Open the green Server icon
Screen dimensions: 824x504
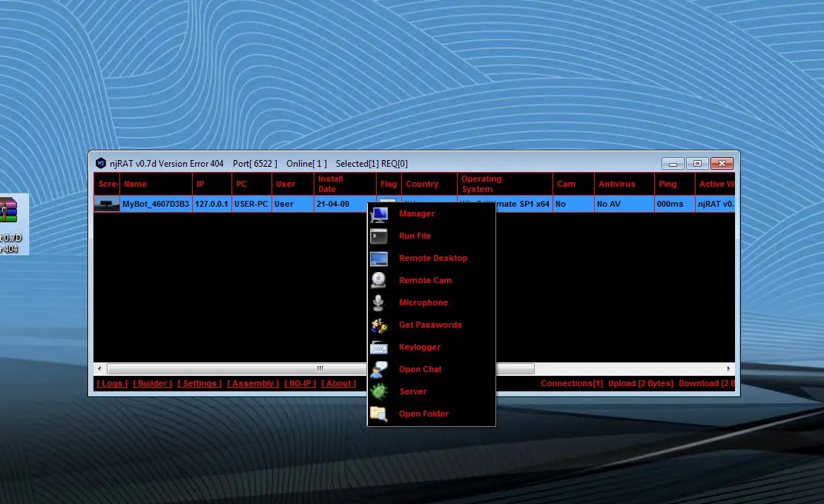[380, 391]
